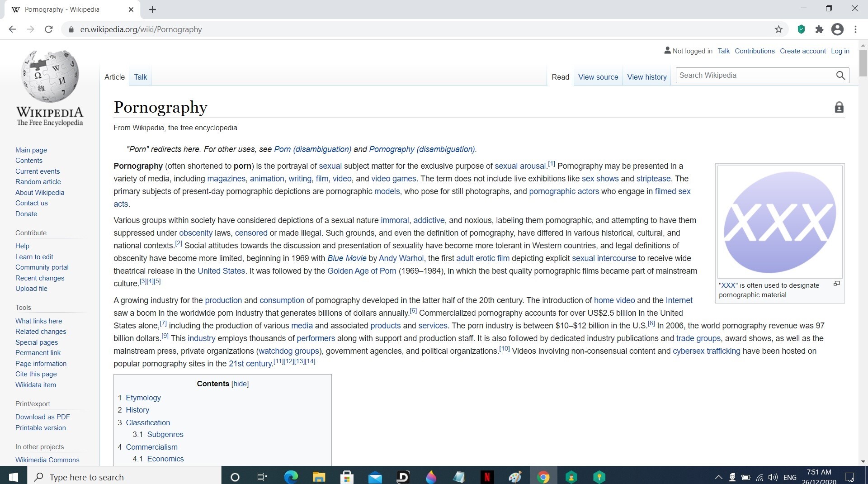Launch Microsoft Edge from the taskbar
Screen dimensions: 868x484
291,477
